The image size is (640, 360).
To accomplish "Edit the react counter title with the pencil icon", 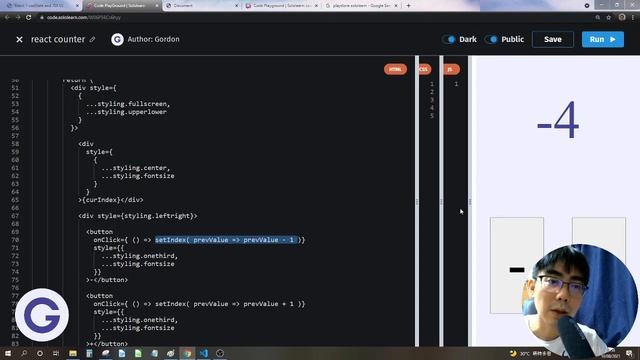I will coord(92,40).
